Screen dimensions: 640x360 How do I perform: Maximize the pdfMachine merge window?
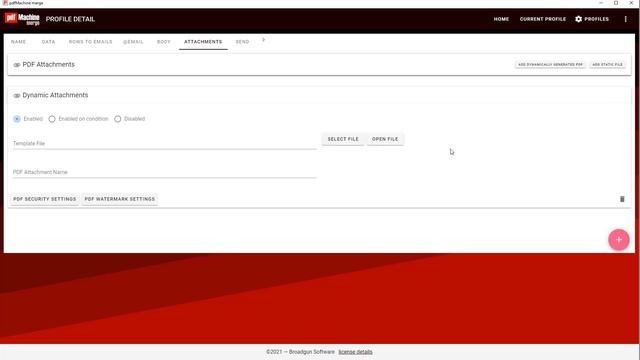coord(616,3)
